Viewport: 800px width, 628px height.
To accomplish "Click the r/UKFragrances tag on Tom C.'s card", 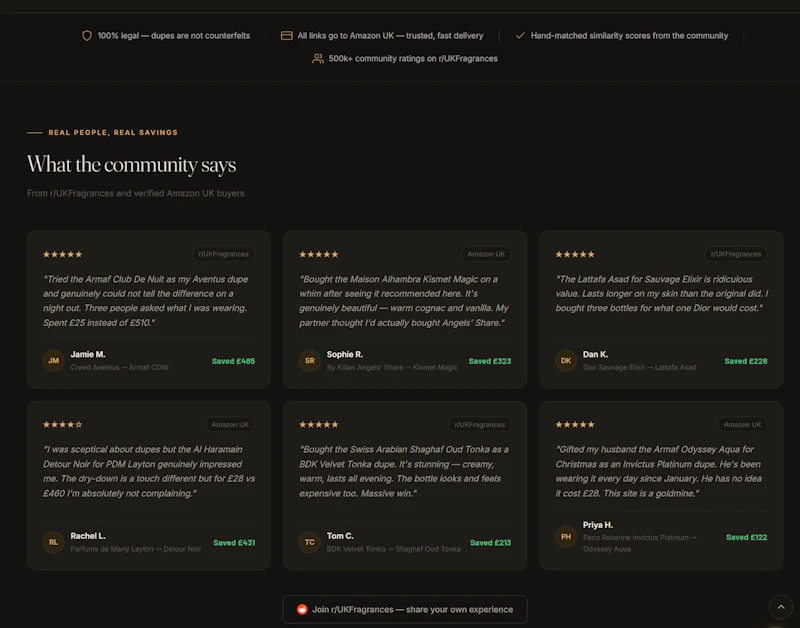I will pyautogui.click(x=480, y=424).
